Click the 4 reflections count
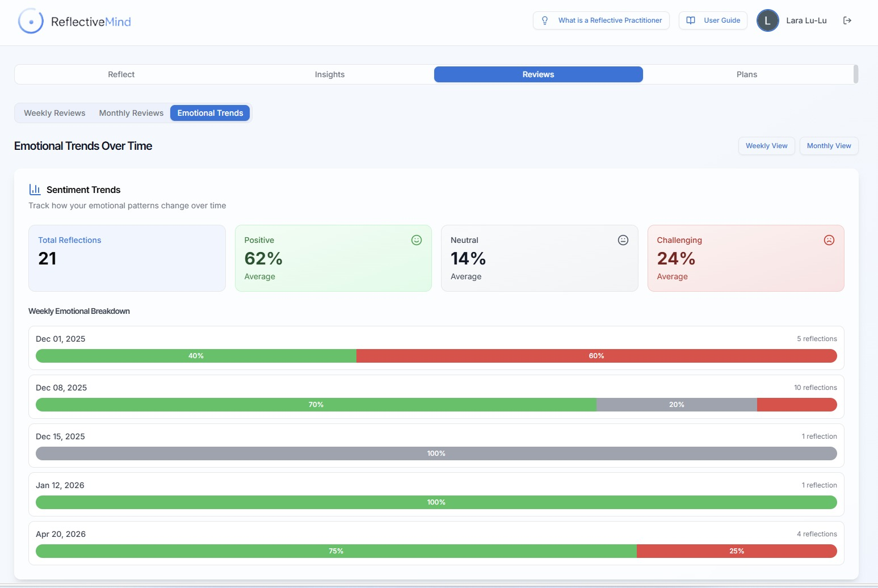Viewport: 878px width, 588px height. coord(817,534)
